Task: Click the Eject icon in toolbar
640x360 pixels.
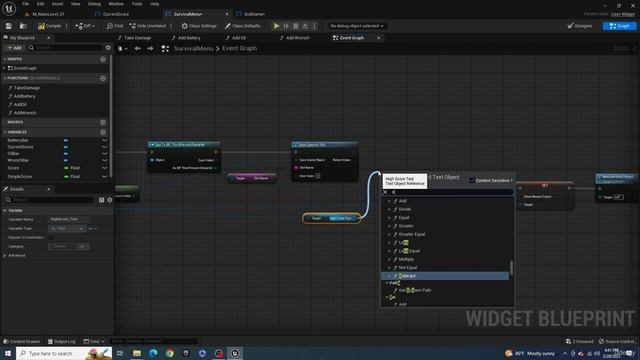Action: click(x=305, y=26)
